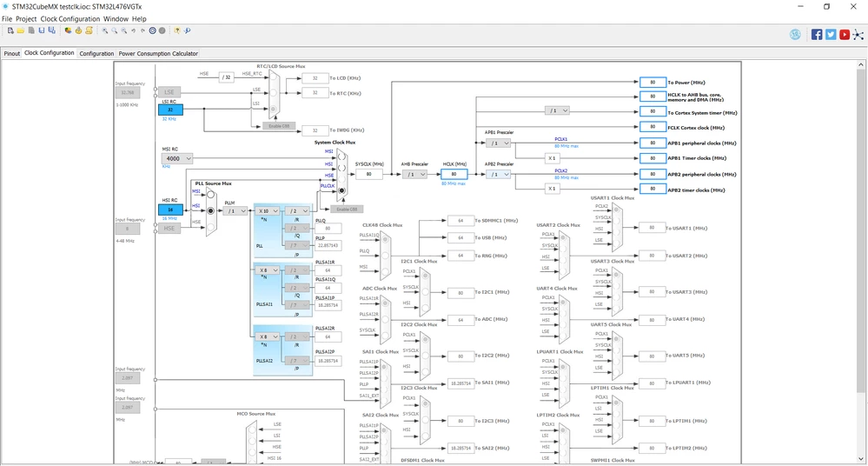
Task: Open the MSI RC 4000 frequency dropdown
Action: point(177,158)
